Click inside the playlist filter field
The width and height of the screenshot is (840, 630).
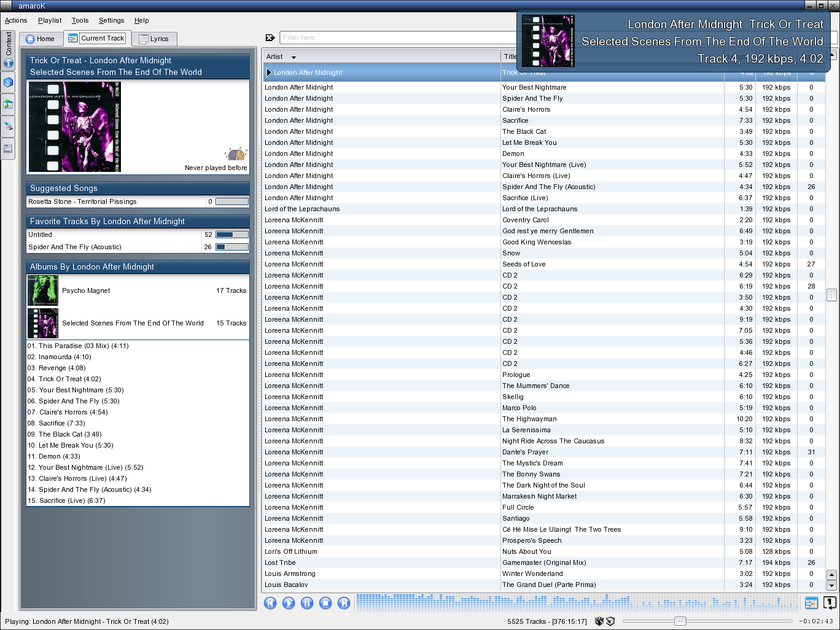pyautogui.click(x=398, y=37)
